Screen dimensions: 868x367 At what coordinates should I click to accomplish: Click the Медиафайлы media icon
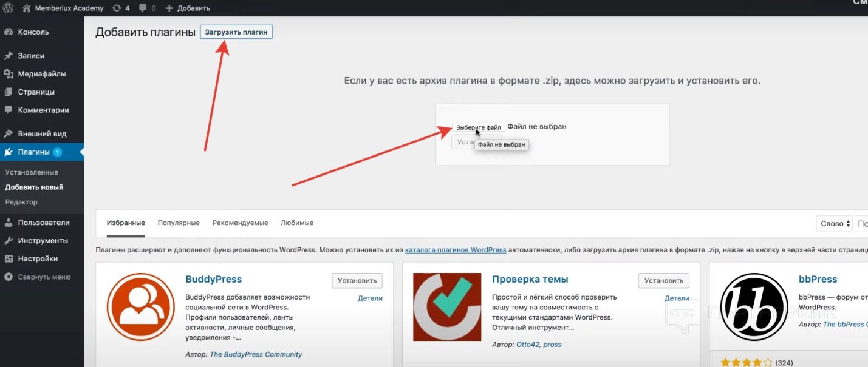9,74
